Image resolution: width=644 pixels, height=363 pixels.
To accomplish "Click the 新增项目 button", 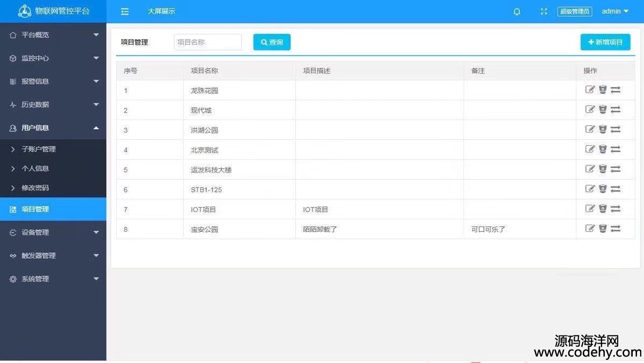I will 605,42.
